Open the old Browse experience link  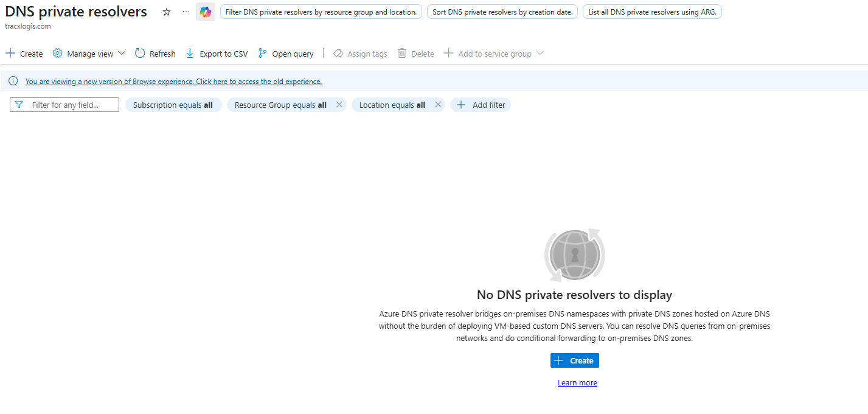[173, 82]
